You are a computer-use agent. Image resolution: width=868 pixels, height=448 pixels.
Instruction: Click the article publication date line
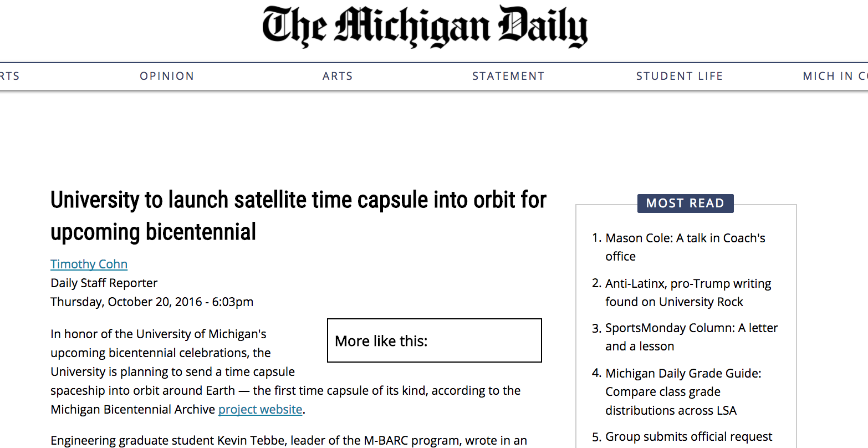[x=152, y=302]
